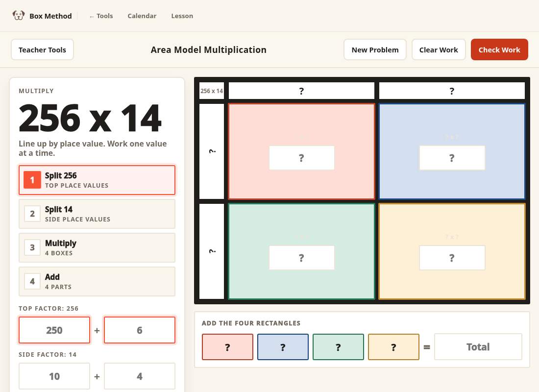Click the red Check Work button
The image size is (539, 392).
[499, 50]
